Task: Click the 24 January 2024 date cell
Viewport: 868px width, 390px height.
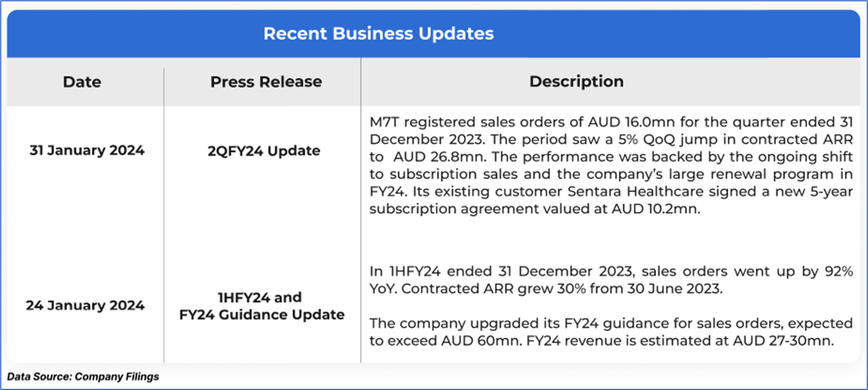Action: click(x=85, y=305)
